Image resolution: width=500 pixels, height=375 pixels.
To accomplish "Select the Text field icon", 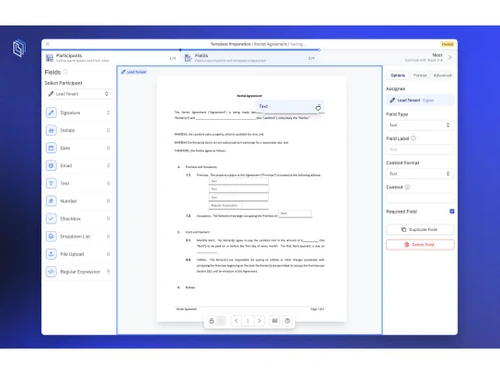I will coord(51,183).
